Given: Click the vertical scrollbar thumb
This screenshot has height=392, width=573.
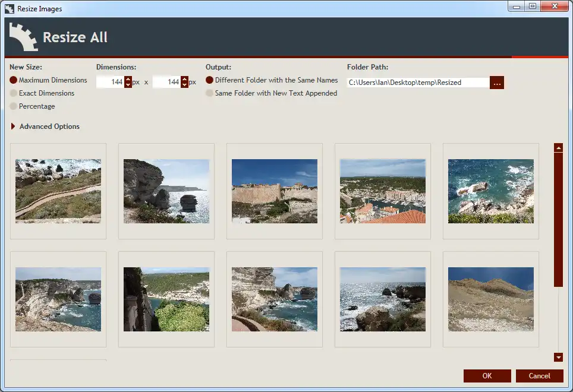Looking at the screenshot, I should pos(558,220).
